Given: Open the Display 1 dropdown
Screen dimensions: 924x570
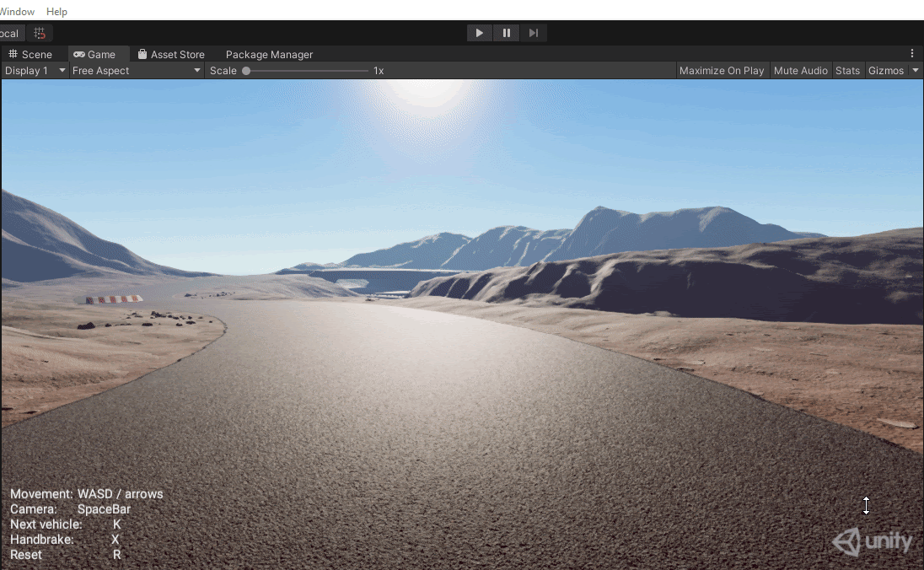Looking at the screenshot, I should click(35, 71).
